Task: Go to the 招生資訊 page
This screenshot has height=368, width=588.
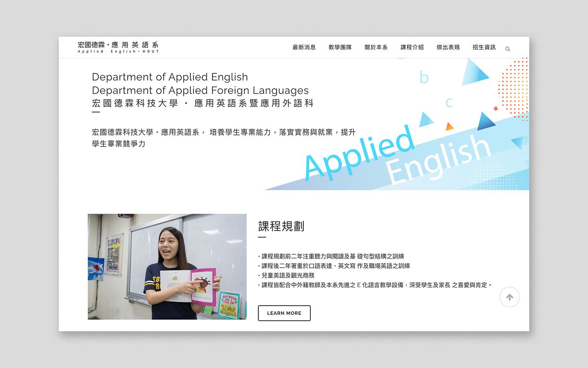Action: (x=484, y=47)
